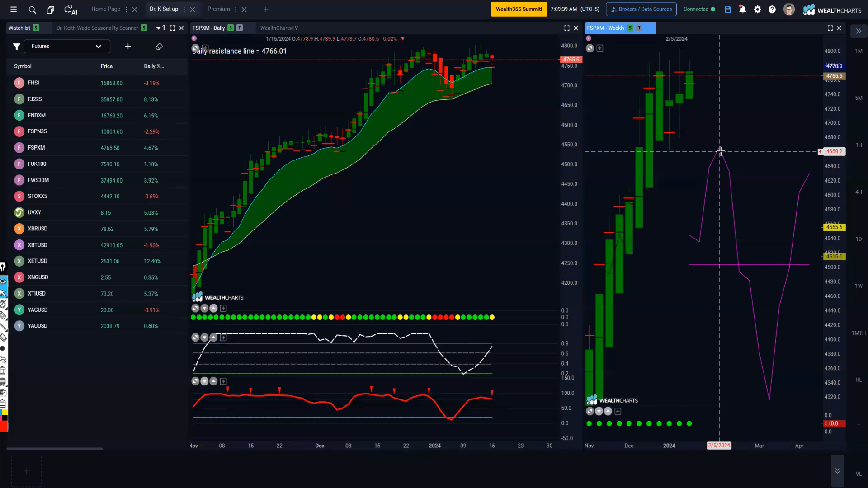This screenshot has width=868, height=488.
Task: Expand the right sidebar double chevron
Action: click(x=859, y=31)
